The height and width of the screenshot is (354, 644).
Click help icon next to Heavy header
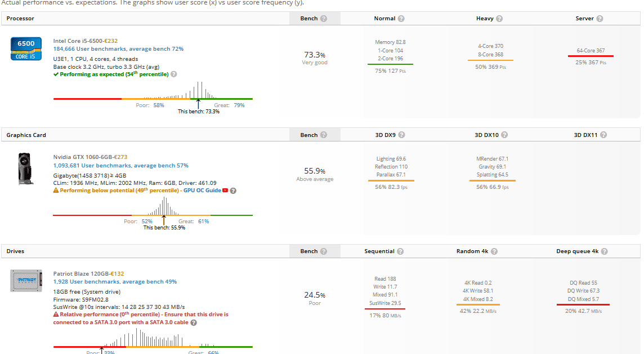[499, 19]
